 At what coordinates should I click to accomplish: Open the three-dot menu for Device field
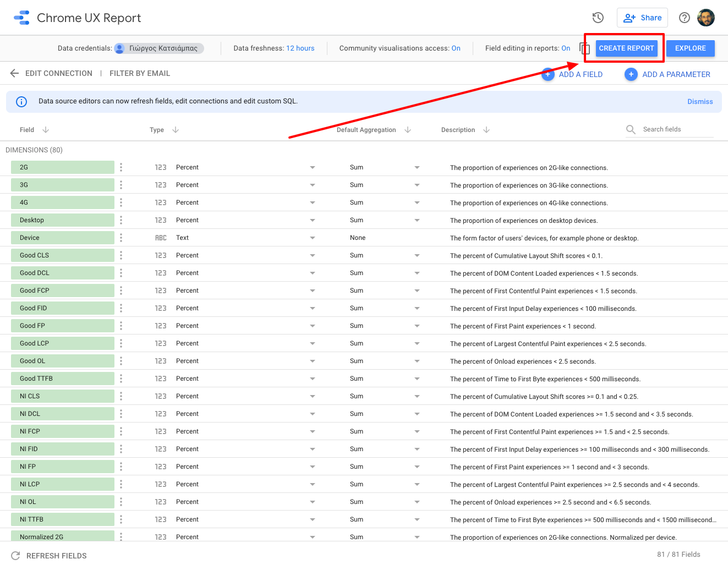(121, 238)
